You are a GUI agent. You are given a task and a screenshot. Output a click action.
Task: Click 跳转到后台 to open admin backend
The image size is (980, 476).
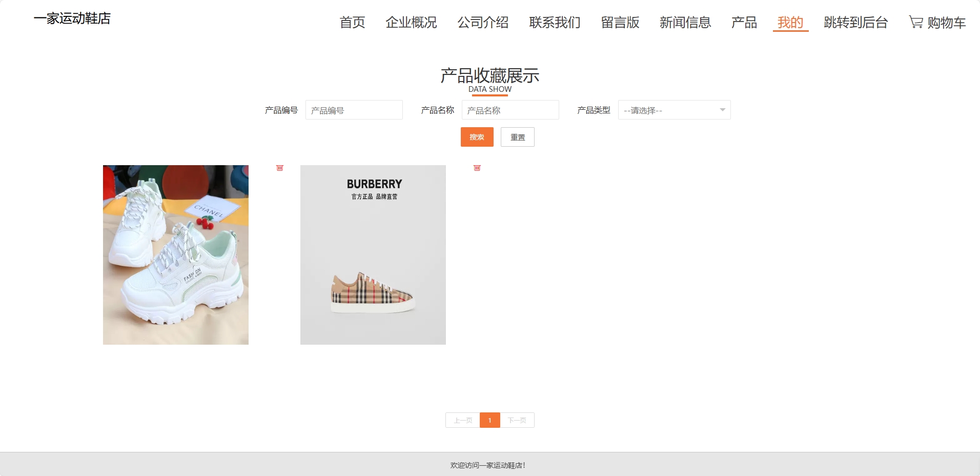(x=855, y=23)
